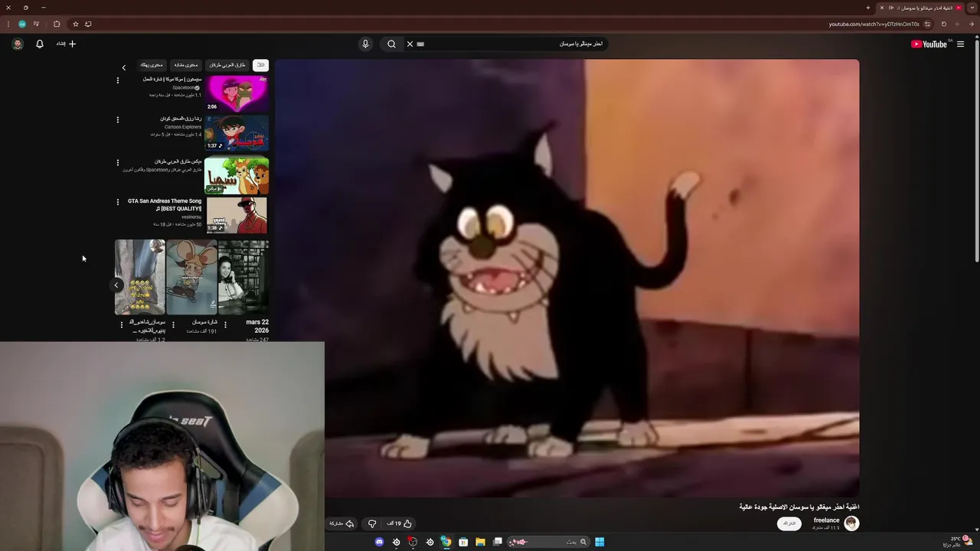The height and width of the screenshot is (551, 980).
Task: Submit search with magnifier button
Action: 391,44
